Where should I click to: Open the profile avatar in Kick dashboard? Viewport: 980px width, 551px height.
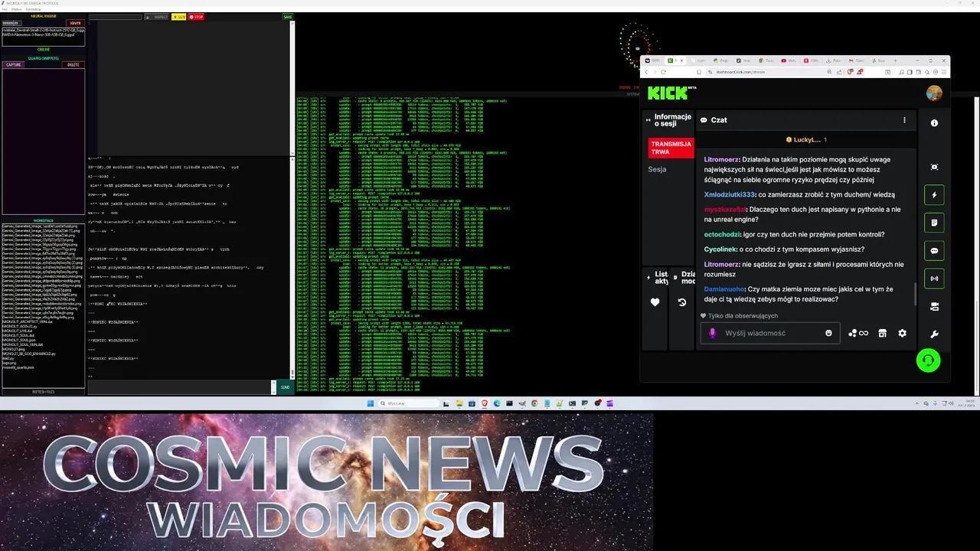934,93
